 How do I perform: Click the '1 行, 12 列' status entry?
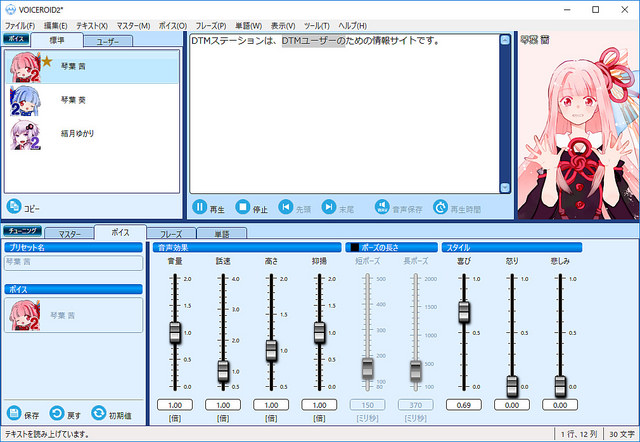pos(579,434)
